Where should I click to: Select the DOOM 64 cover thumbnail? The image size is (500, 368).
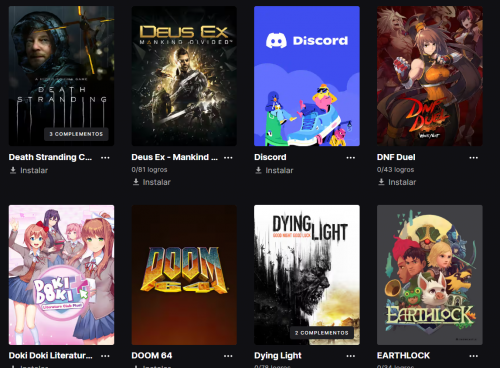tap(184, 275)
